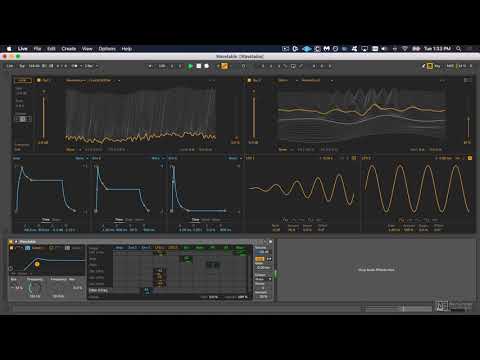The width and height of the screenshot is (480, 360).
Task: Click the Wi-Fi icon in the menu bar
Action: pyautogui.click(x=405, y=49)
